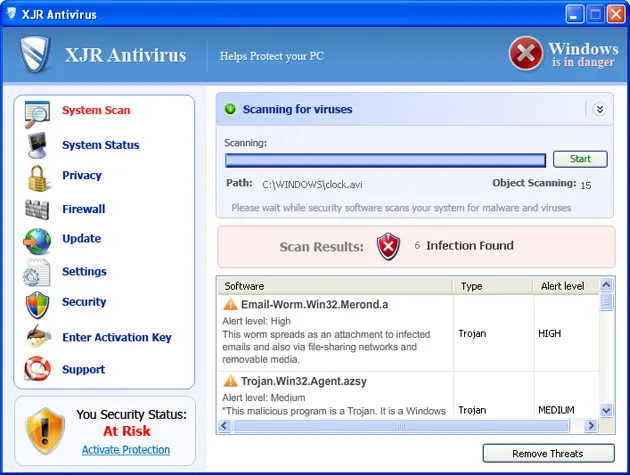Click warning icon beside Trojan.Win32.Agent.azsy

[230, 381]
